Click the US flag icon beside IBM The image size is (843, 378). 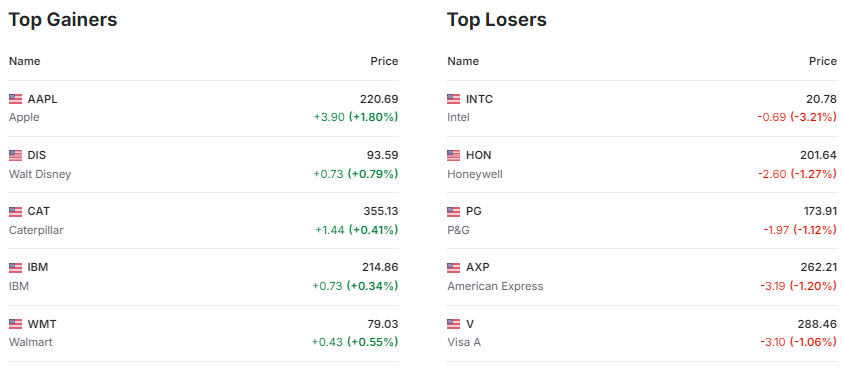(x=16, y=267)
